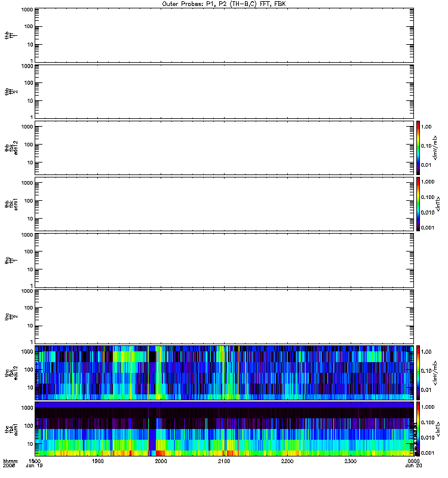Click the "thc fff 2" panel axis label
Viewport: 448px width, 478px height.
coord(11,317)
